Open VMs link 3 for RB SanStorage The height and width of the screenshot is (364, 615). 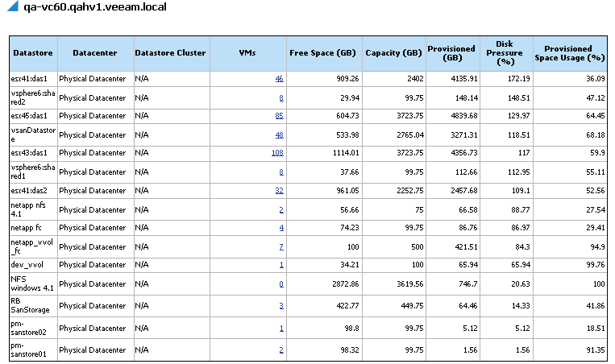point(281,306)
